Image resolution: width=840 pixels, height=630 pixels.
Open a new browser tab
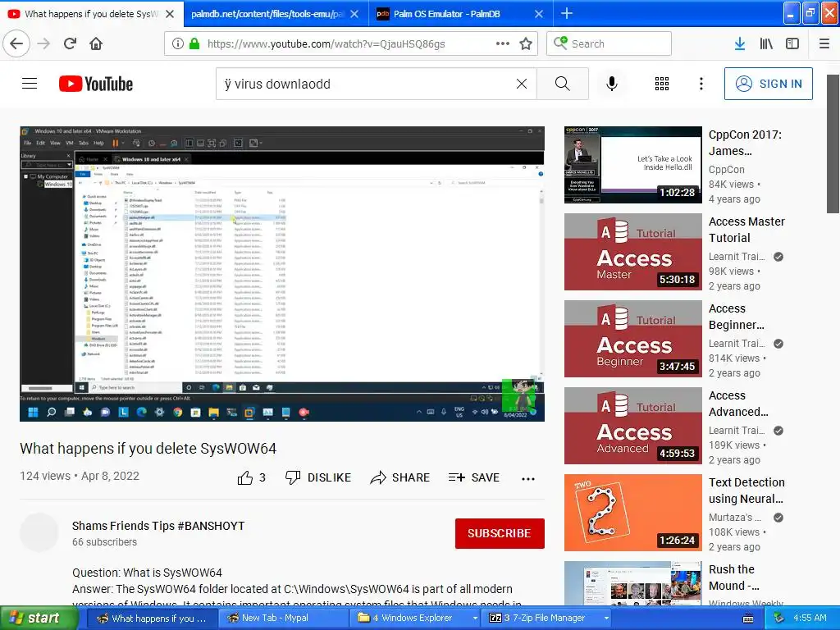566,13
